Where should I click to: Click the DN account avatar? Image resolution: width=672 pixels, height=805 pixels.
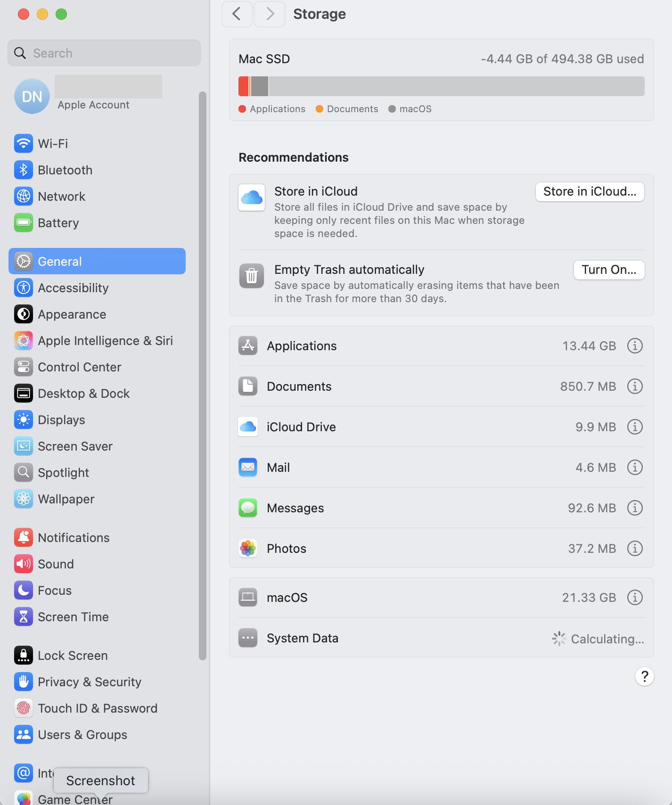coord(32,96)
